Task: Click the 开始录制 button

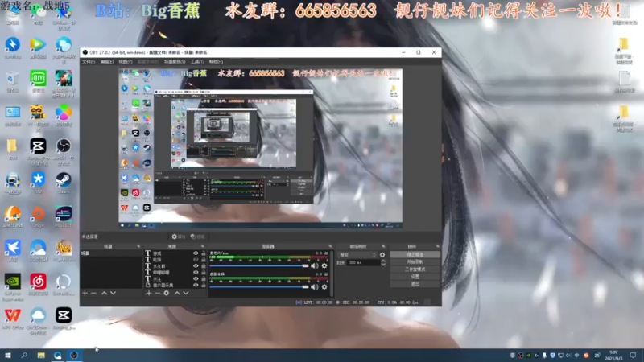Action: click(415, 262)
